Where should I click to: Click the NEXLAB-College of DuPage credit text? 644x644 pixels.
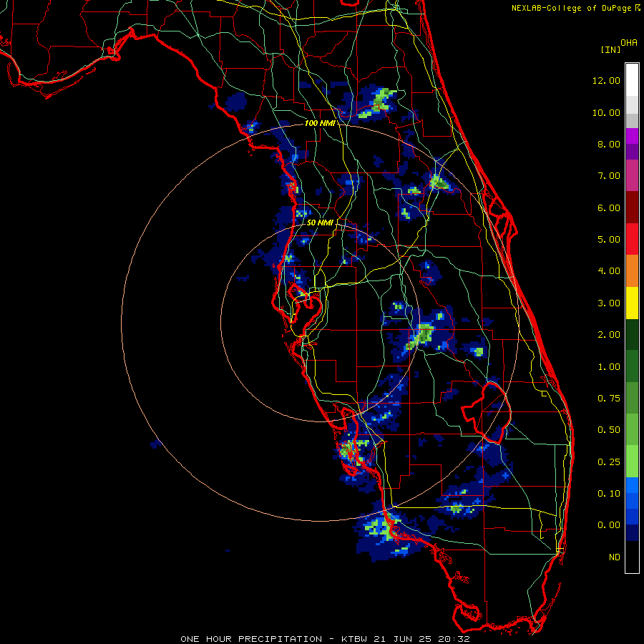click(x=571, y=8)
